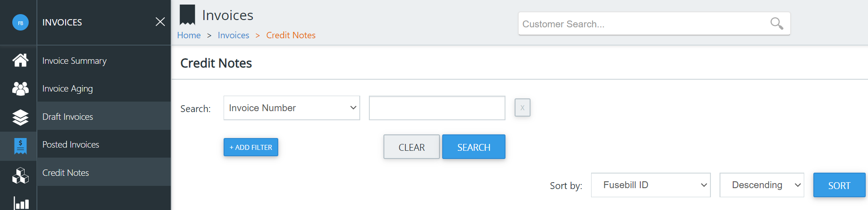
Task: Open the Invoice Number search field dropdown
Action: coord(291,108)
